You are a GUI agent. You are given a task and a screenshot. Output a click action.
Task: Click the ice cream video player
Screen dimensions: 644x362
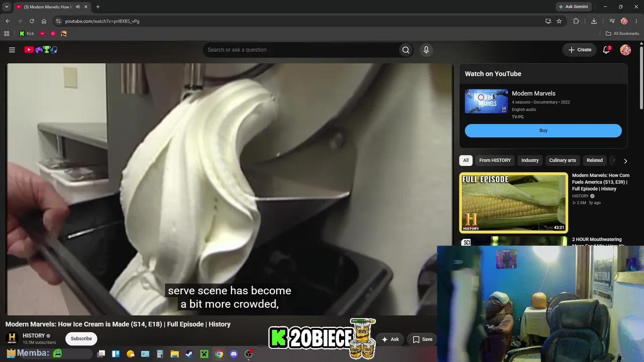(x=229, y=189)
